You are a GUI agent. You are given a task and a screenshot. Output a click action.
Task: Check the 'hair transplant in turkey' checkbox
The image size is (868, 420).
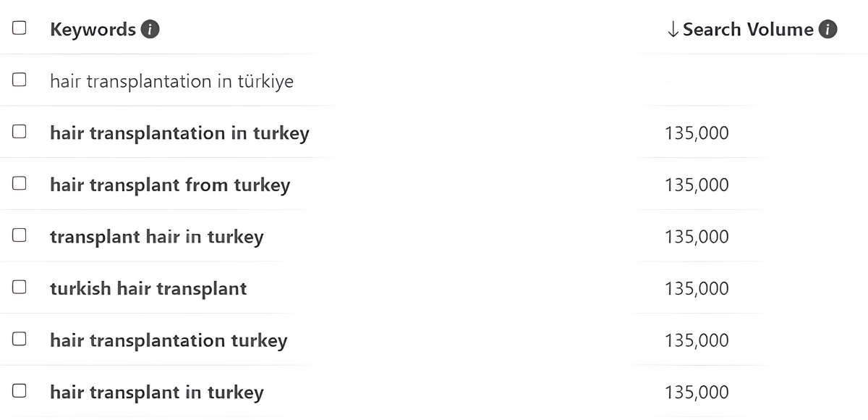20,391
